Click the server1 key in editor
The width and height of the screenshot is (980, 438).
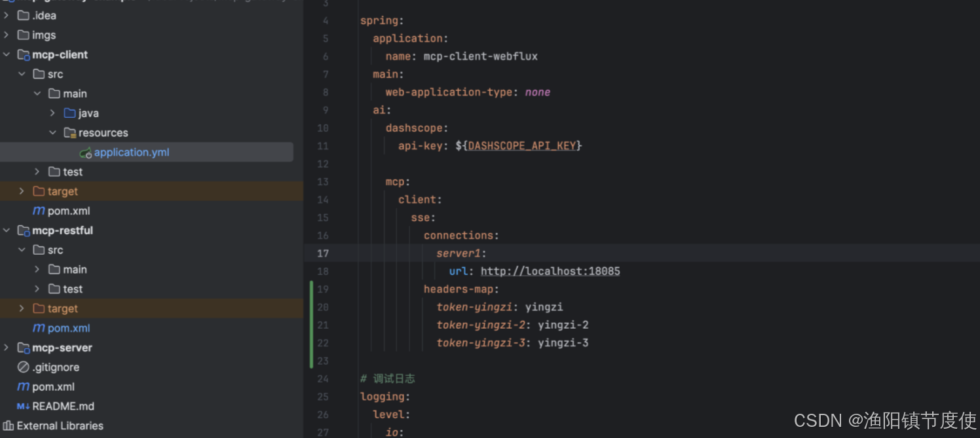(x=459, y=253)
